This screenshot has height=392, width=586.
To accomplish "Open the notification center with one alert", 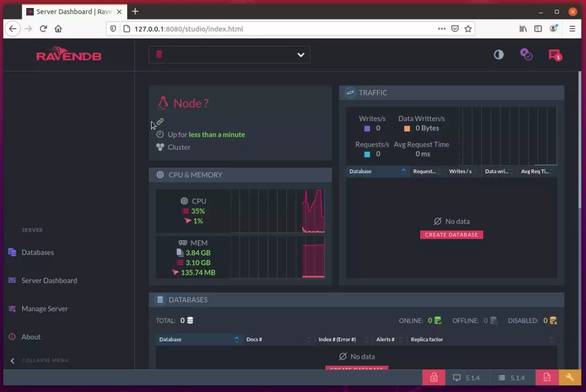I will [x=555, y=54].
